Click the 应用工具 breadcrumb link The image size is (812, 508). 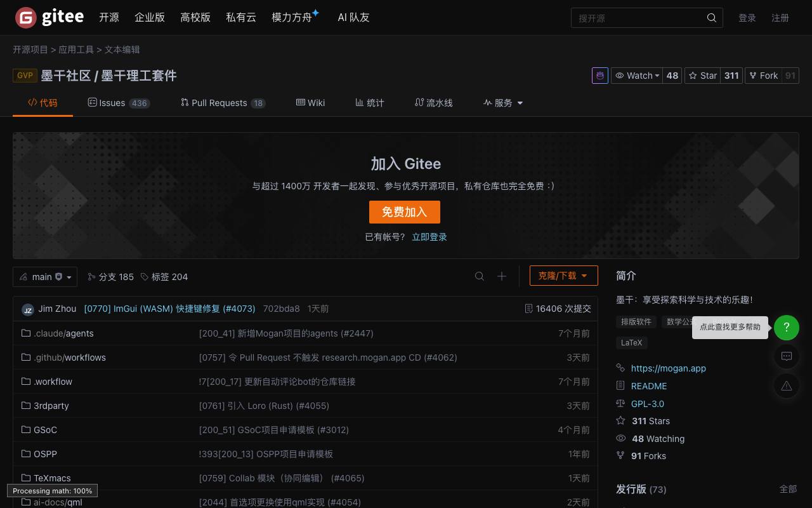click(76, 50)
